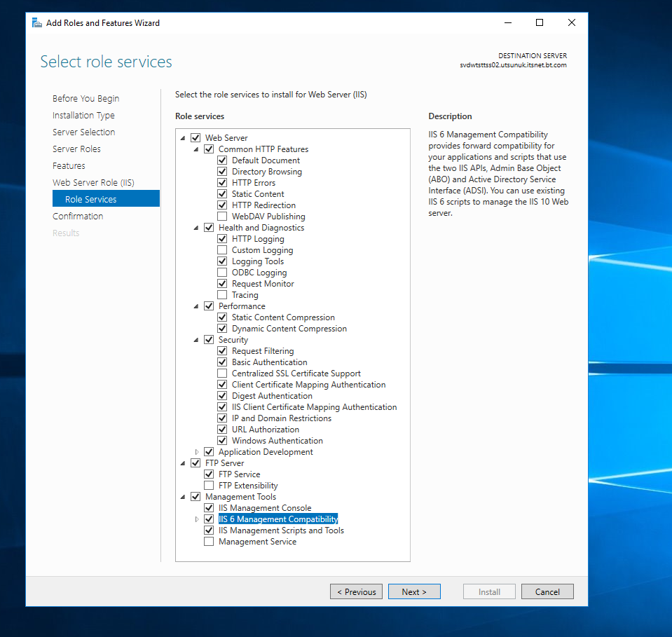The height and width of the screenshot is (637, 672).
Task: Collapse the FTP Server node
Action: pos(183,463)
